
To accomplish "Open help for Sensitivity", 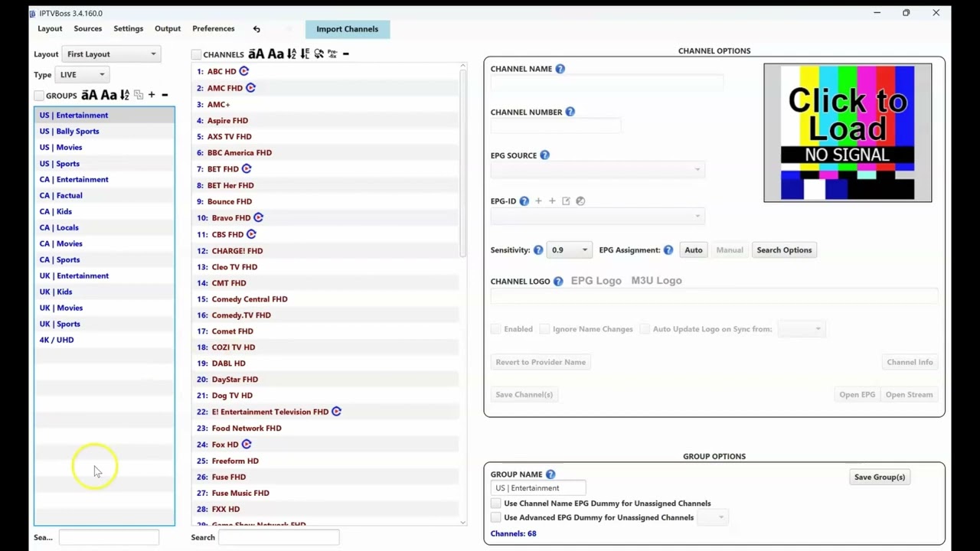I will 537,250.
